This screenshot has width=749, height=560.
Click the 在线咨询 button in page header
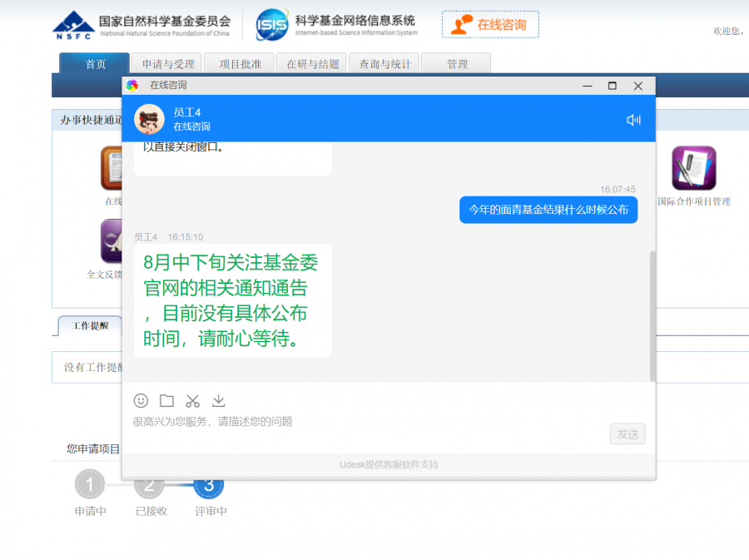tap(490, 24)
